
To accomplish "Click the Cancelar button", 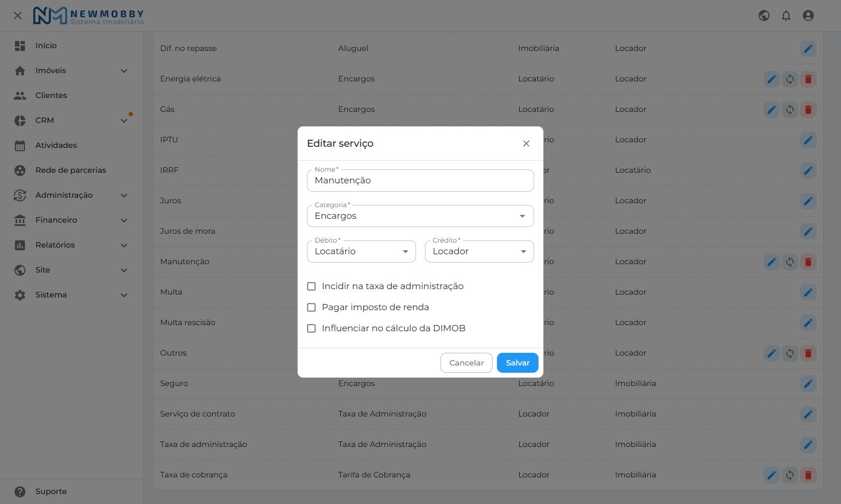I will 466,363.
